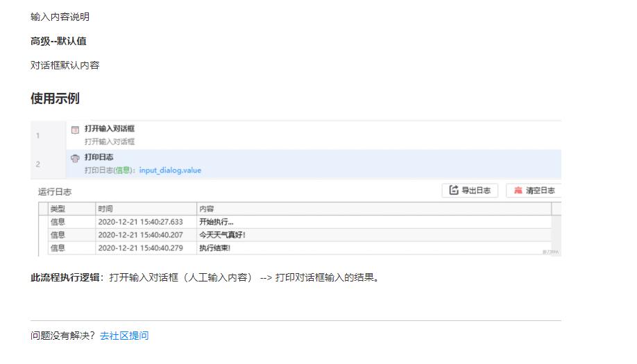The width and height of the screenshot is (637, 364).
Task: Select step 1 打开输入对话框 title
Action: (109, 129)
